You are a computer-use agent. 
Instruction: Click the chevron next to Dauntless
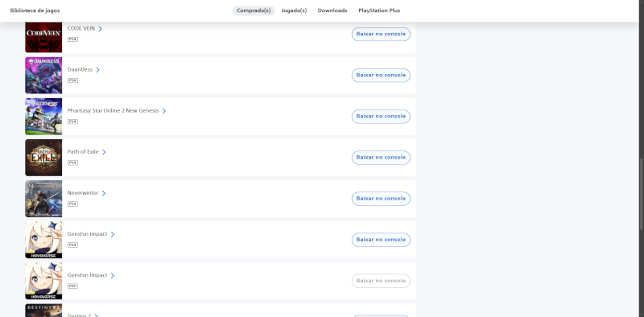[97, 70]
